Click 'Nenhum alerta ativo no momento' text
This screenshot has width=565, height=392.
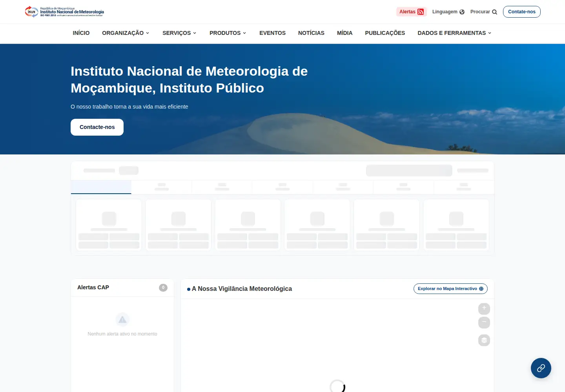tap(122, 334)
